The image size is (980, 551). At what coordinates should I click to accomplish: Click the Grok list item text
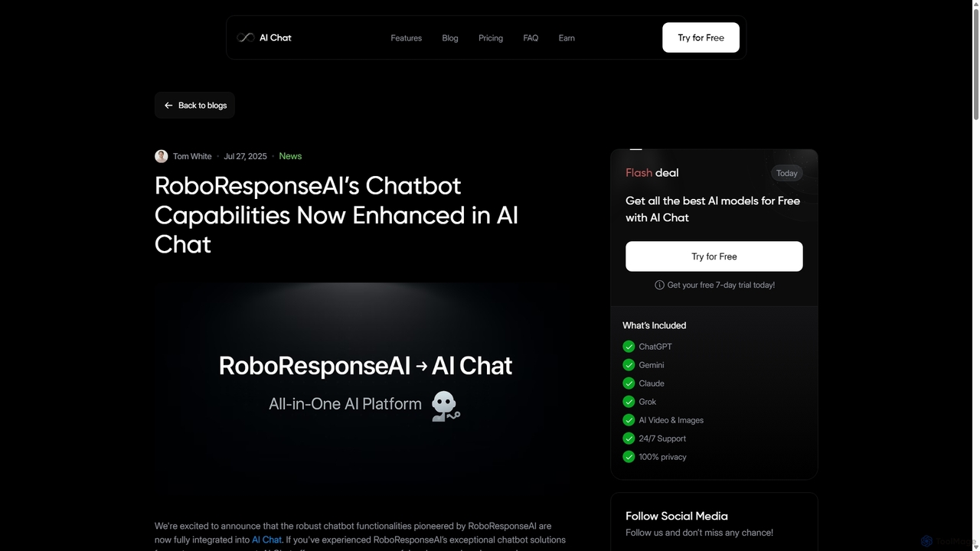648,402
